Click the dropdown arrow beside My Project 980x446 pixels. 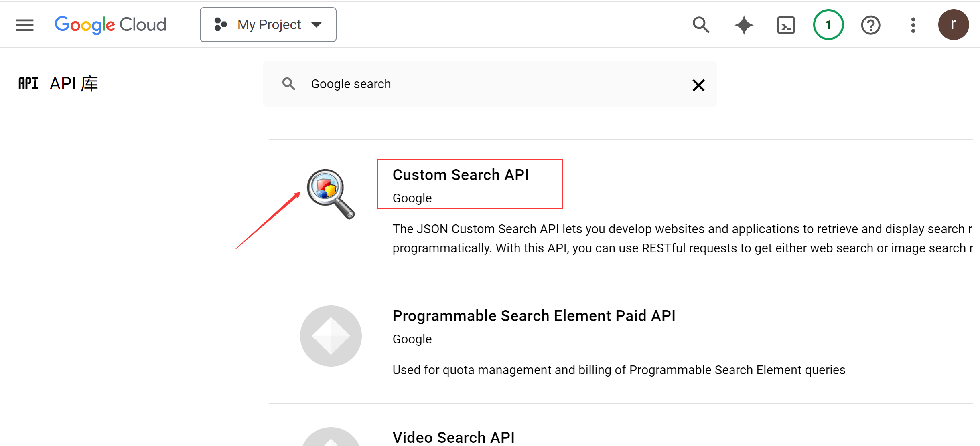tap(317, 25)
